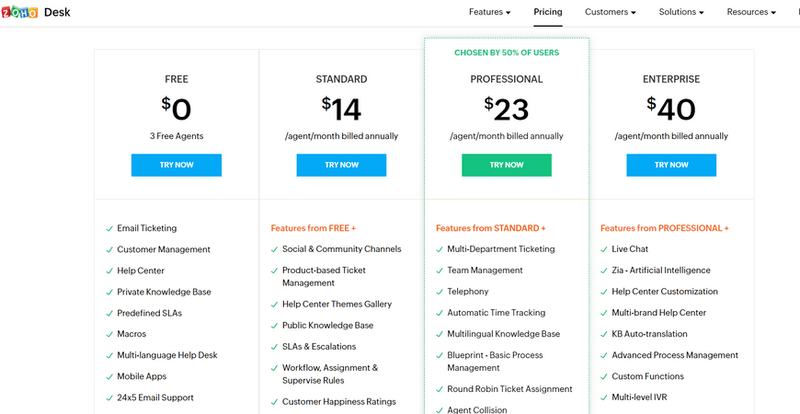This screenshot has height=414, width=800.
Task: Click the Chosen by 50% of users label
Action: [x=507, y=53]
